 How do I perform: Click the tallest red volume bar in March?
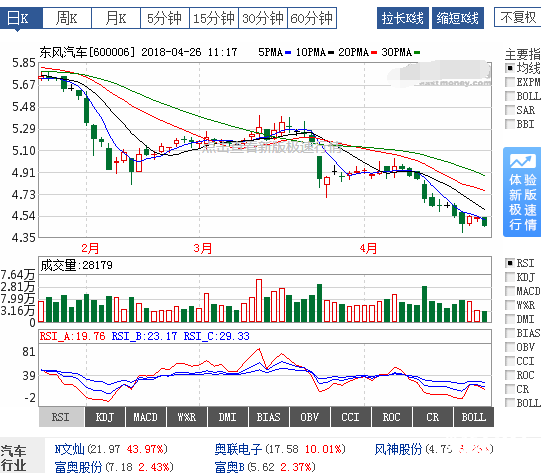click(259, 300)
